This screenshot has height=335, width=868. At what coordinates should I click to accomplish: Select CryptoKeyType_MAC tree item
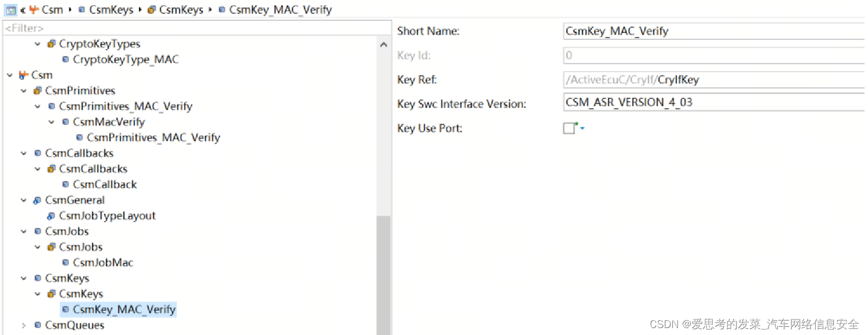(126, 60)
